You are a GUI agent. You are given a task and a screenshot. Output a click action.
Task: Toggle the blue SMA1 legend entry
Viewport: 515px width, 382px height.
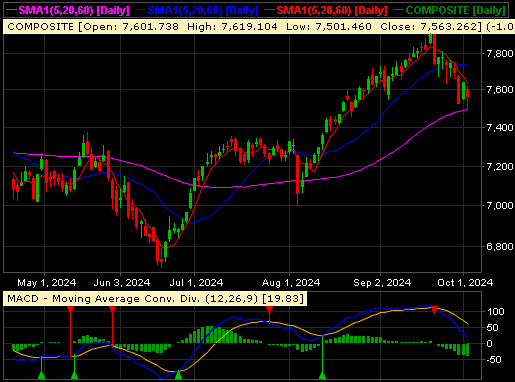coord(197,10)
